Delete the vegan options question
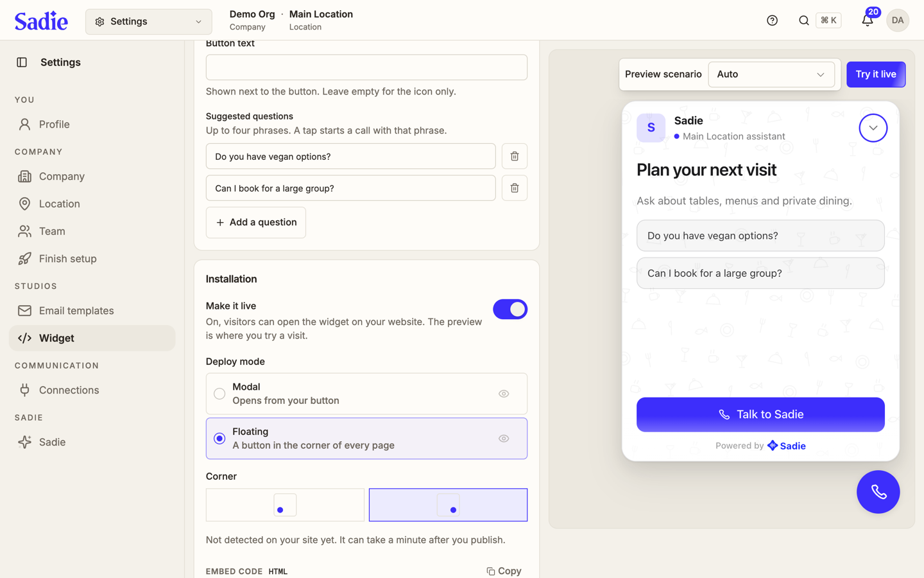 point(514,156)
